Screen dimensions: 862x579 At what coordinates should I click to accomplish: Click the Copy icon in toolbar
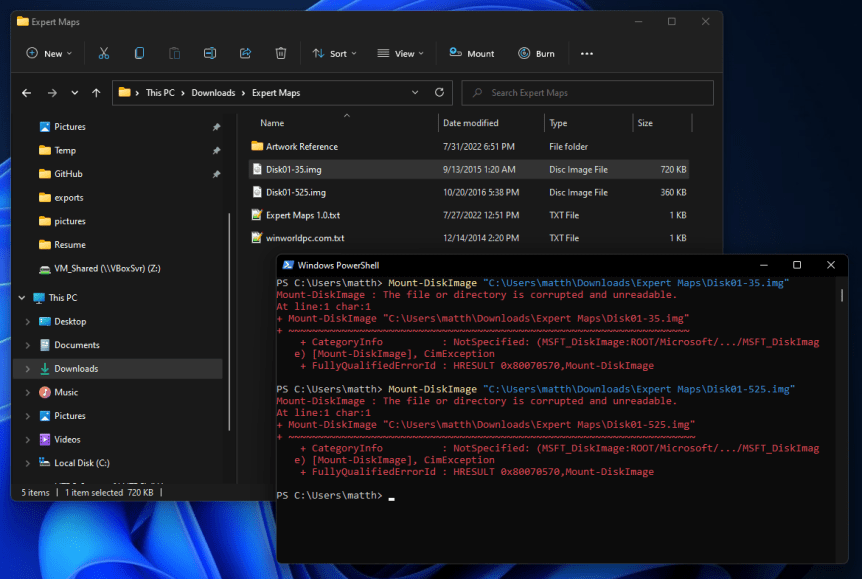[x=139, y=53]
